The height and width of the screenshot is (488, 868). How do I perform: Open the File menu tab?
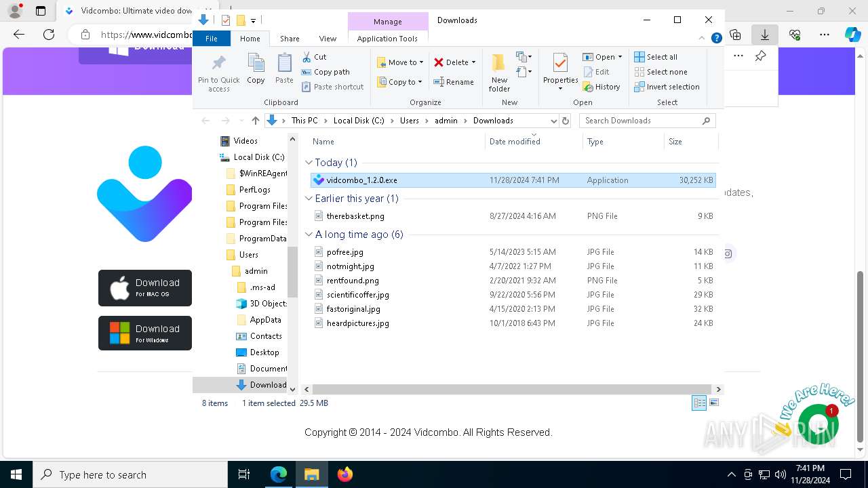212,39
